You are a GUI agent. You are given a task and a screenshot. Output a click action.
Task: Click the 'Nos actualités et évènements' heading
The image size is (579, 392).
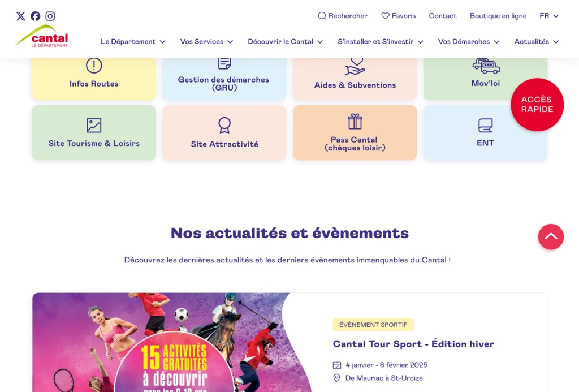pyautogui.click(x=289, y=233)
